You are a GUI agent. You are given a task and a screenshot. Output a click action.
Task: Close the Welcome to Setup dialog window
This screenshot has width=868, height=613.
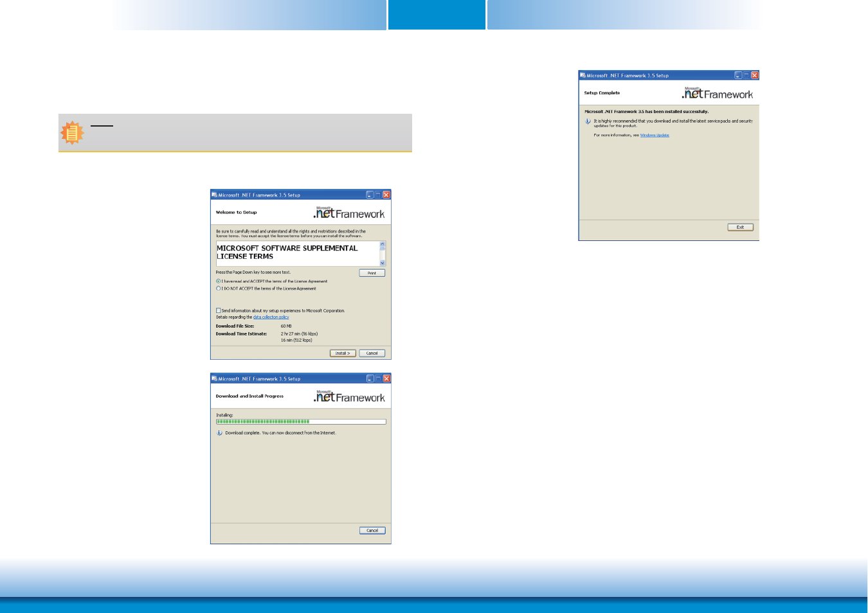tap(386, 195)
